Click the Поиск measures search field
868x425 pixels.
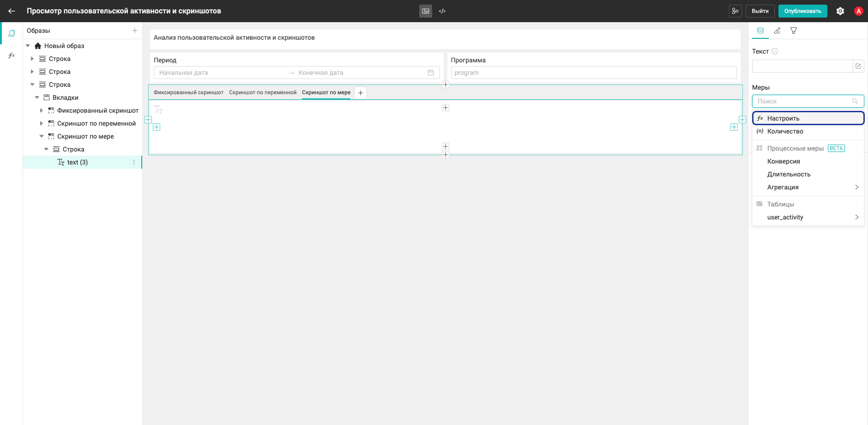click(808, 101)
